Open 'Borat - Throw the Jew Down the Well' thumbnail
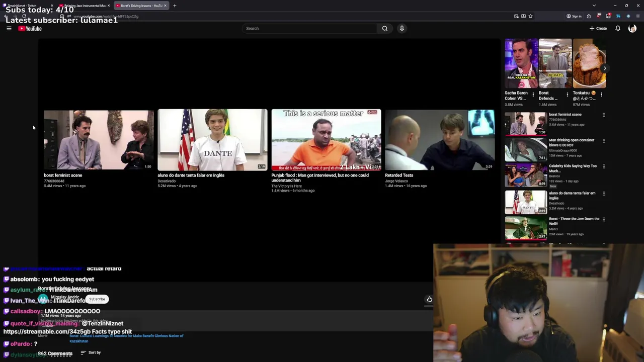This screenshot has height=362, width=644. pos(526,228)
